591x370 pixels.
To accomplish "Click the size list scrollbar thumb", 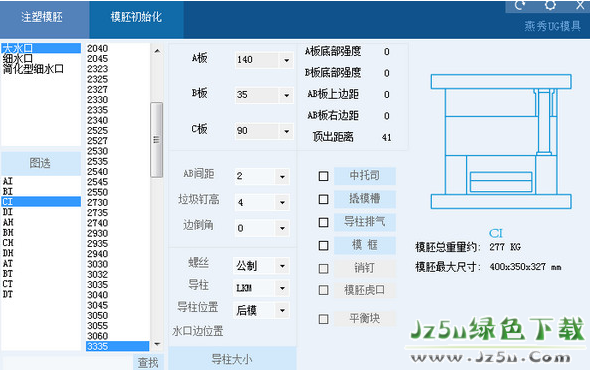I will click(x=157, y=139).
